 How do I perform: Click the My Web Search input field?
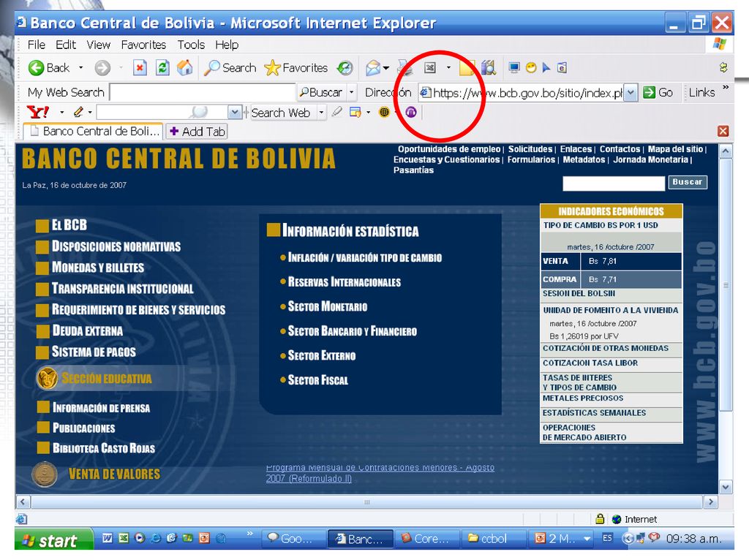pos(202,92)
